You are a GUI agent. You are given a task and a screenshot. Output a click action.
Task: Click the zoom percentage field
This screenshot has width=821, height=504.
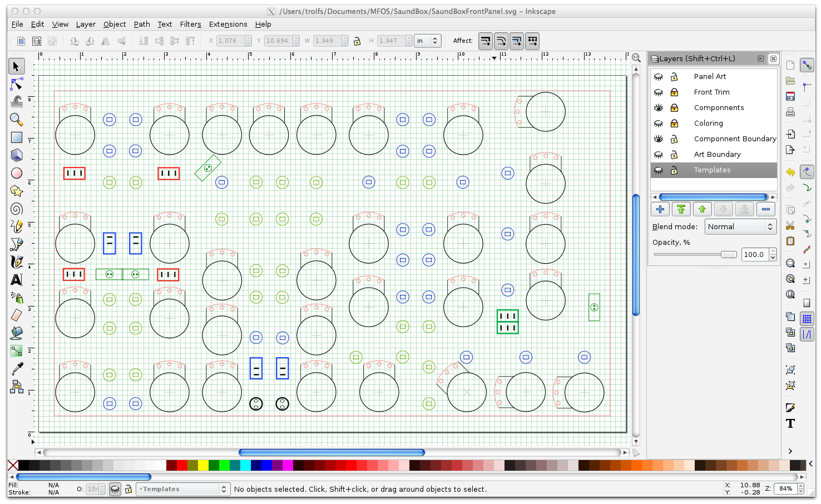click(x=785, y=488)
